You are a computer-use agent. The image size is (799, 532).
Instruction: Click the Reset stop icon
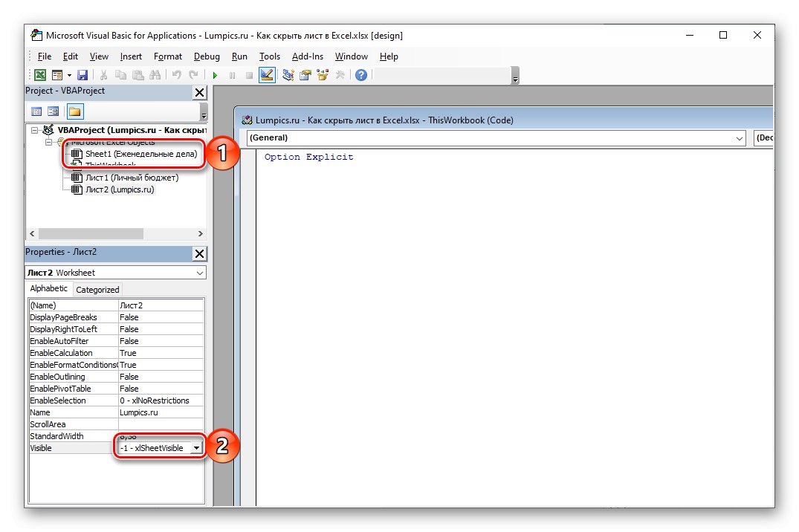249,76
